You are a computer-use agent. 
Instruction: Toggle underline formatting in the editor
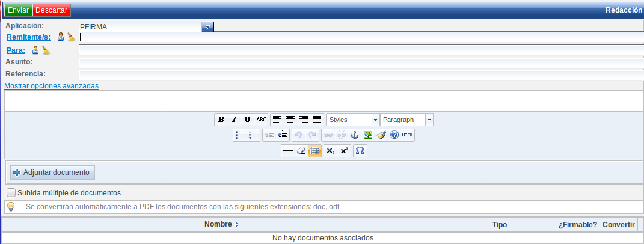(247, 120)
